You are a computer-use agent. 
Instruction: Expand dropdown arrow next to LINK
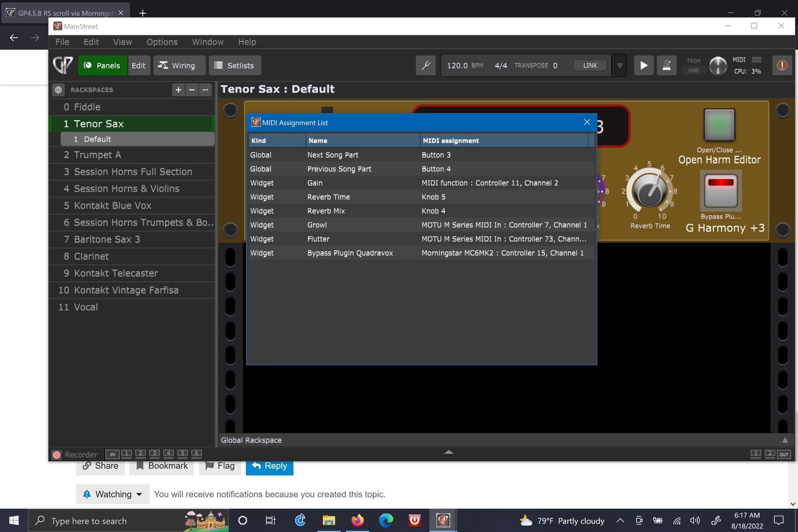coord(620,66)
